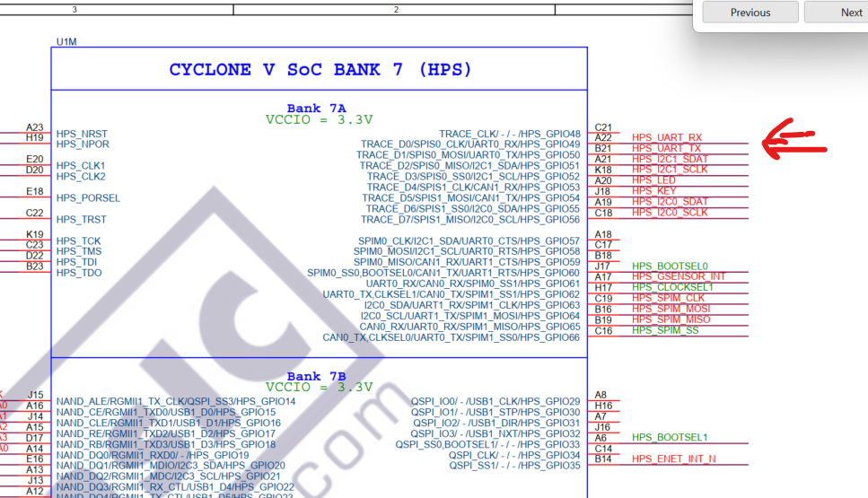The image size is (868, 498).
Task: Select the pin ending in HPS_GPIO49
Action: (470, 144)
